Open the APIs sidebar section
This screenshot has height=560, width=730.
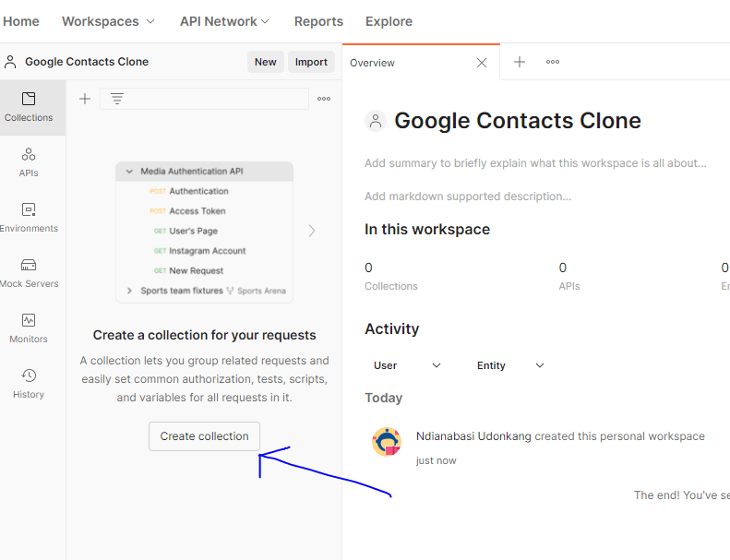tap(29, 162)
